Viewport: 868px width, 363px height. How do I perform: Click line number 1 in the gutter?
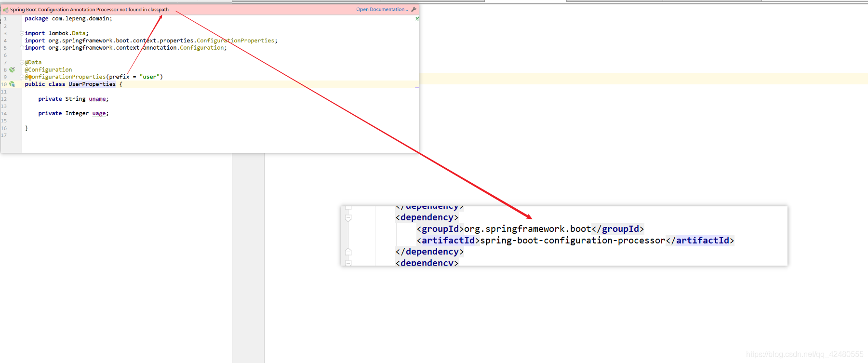5,19
